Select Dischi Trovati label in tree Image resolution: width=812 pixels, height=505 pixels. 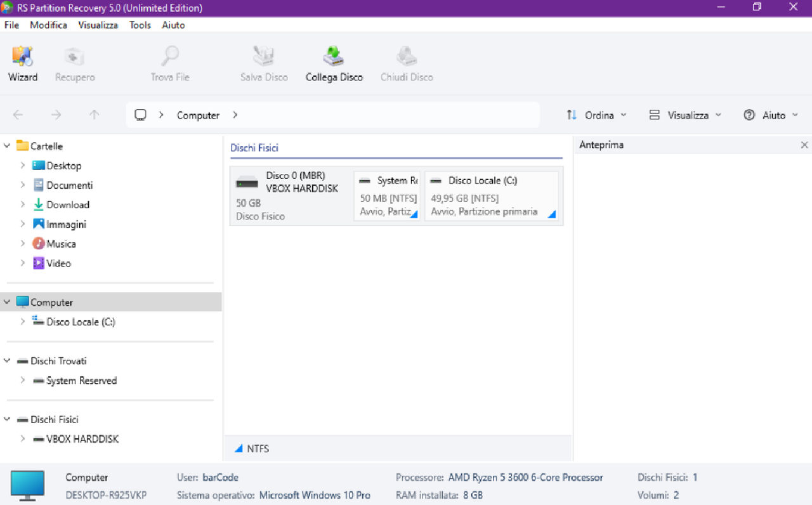[x=58, y=360]
